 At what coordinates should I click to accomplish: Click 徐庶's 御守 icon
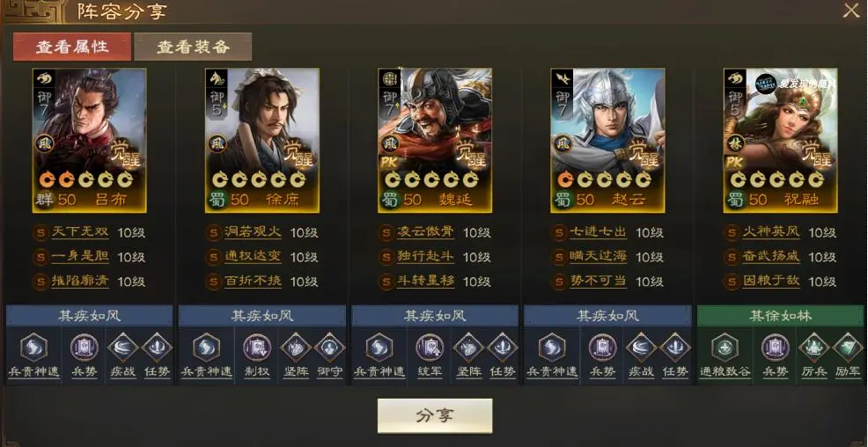[x=330, y=348]
